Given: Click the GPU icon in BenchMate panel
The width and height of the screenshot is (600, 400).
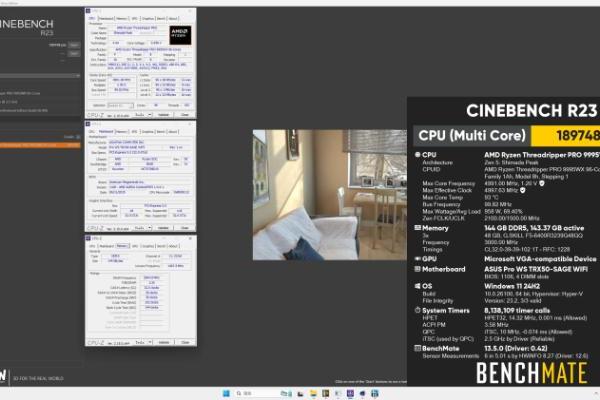Looking at the screenshot, I should (x=417, y=259).
